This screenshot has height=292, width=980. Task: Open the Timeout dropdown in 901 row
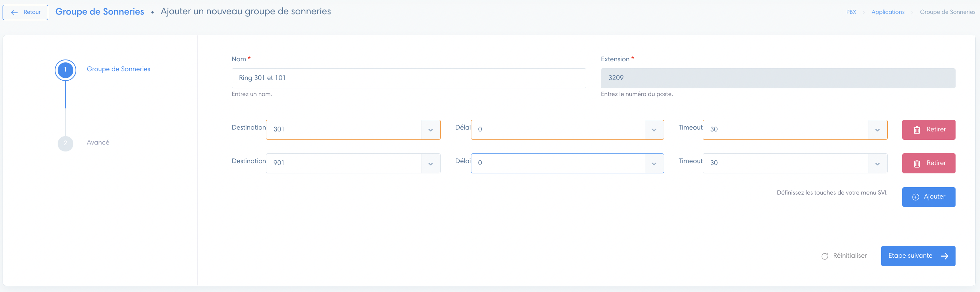795,163
